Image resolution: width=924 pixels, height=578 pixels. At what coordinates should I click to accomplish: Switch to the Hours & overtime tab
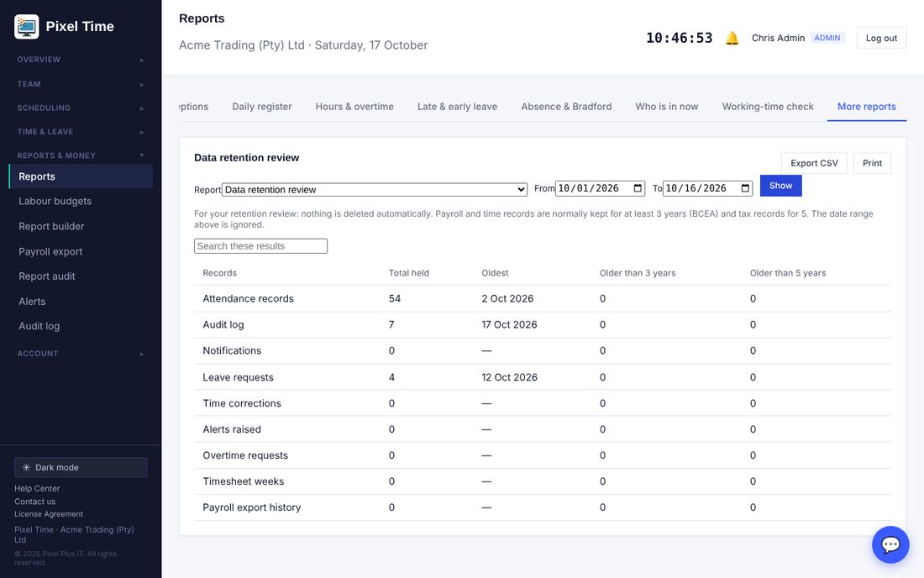click(x=354, y=107)
